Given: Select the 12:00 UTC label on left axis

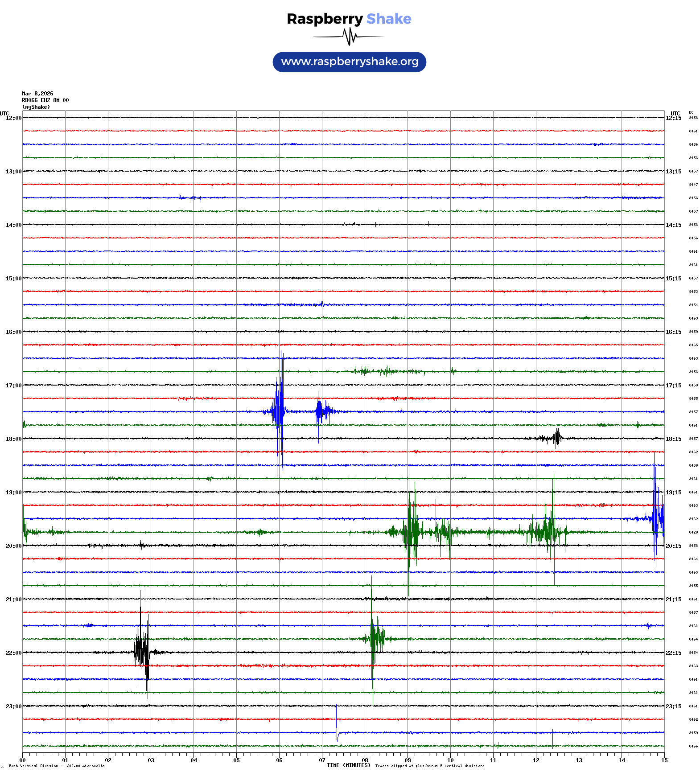Looking at the screenshot, I should tap(13, 118).
